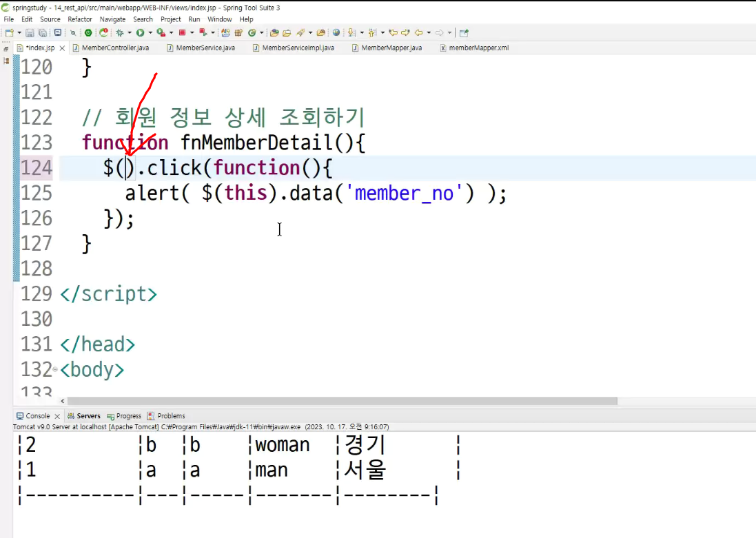
Task: Open the Source menu
Action: 50,19
